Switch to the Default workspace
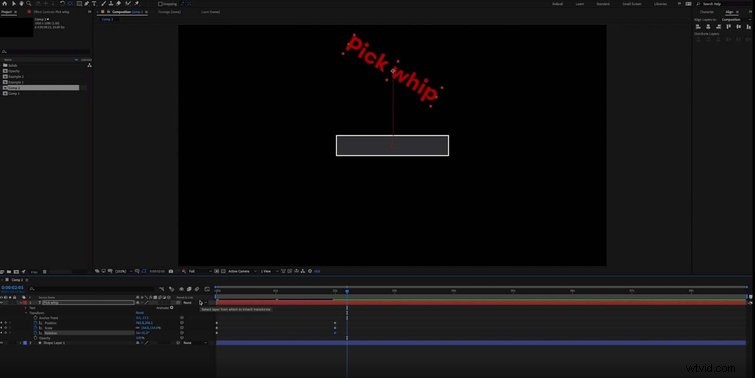The width and height of the screenshot is (755, 378). (x=558, y=4)
